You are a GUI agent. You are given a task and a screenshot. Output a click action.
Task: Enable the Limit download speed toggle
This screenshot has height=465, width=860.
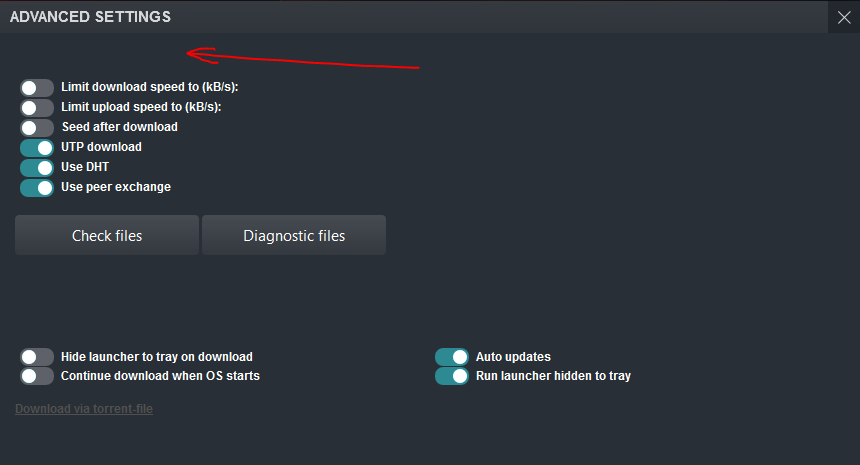[x=37, y=88]
